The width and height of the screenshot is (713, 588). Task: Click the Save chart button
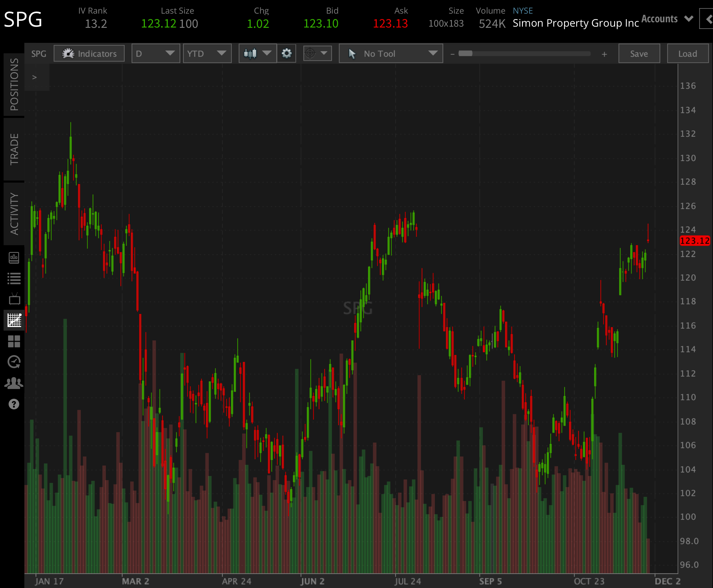pyautogui.click(x=639, y=54)
